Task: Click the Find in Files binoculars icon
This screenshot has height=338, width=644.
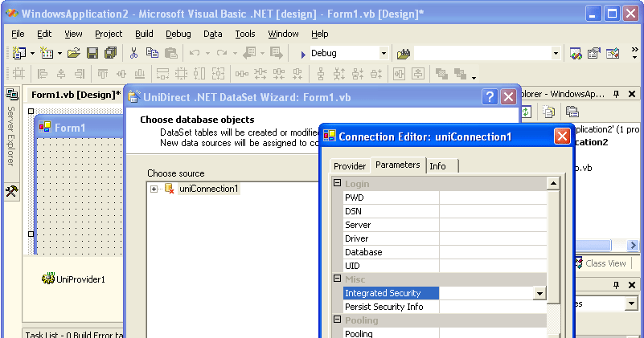Action: 404,53
